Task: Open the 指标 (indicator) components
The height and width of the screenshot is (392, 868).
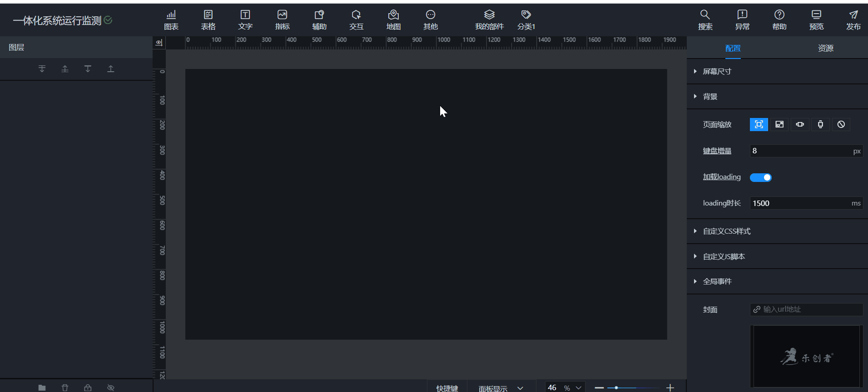Action: pyautogui.click(x=282, y=20)
